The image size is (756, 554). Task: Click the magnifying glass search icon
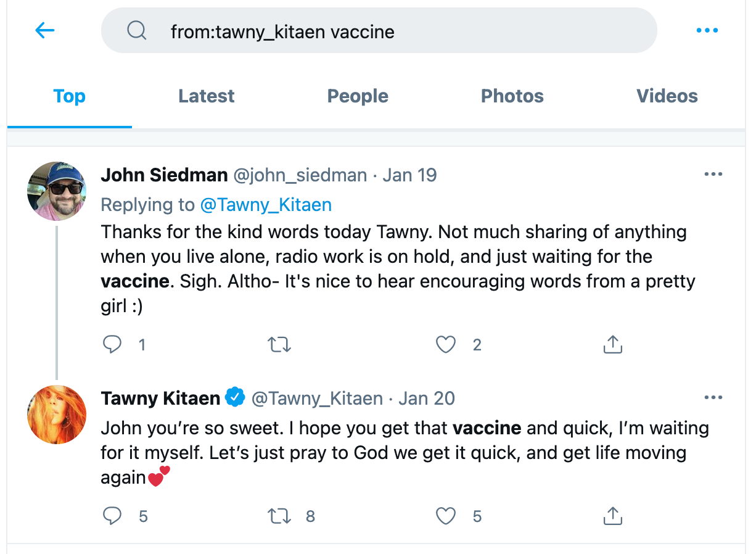point(136,30)
